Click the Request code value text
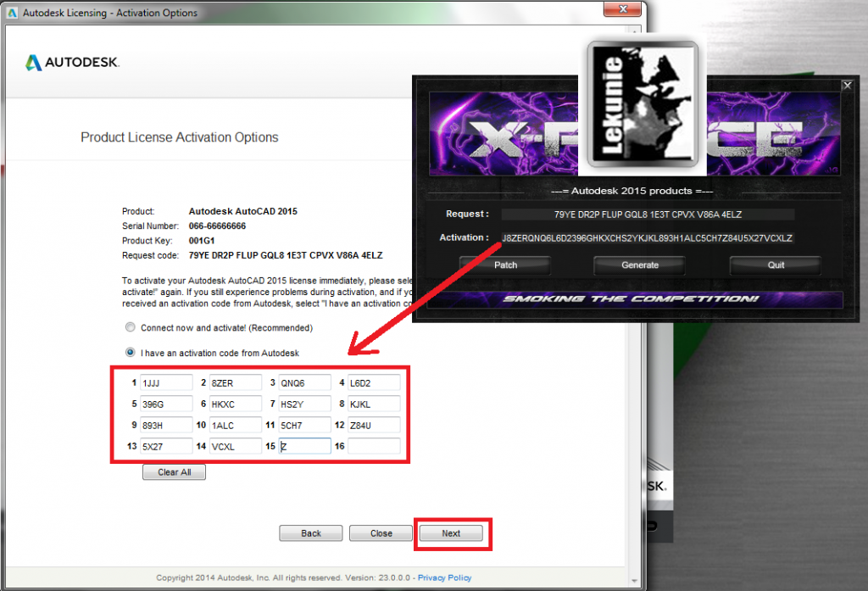868x591 pixels. pyautogui.click(x=286, y=255)
